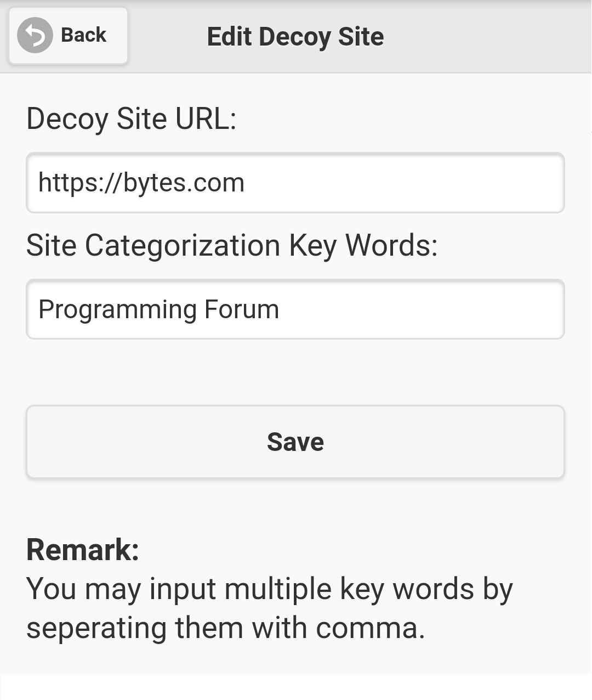Click the bytes.com domain in the URL field
This screenshot has height=700, width=592.
(184, 183)
